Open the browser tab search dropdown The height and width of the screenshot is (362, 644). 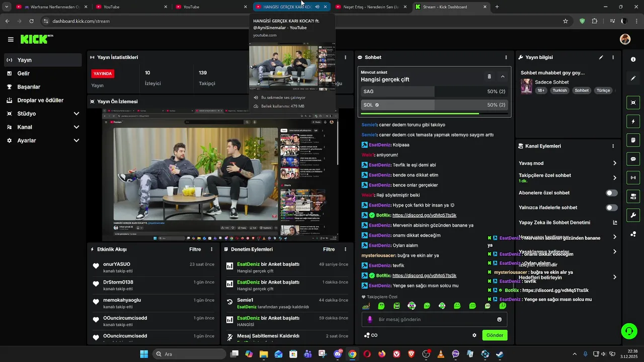coord(7,7)
